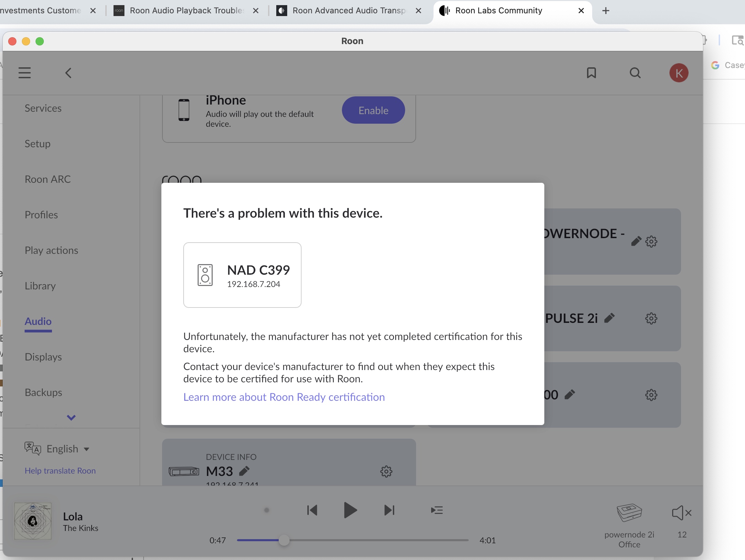Click the iPhone device icon
This screenshot has height=560, width=745.
pyautogui.click(x=184, y=110)
